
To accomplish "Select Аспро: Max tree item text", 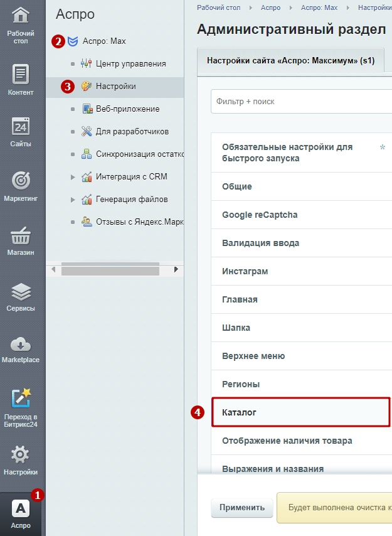I will [104, 41].
